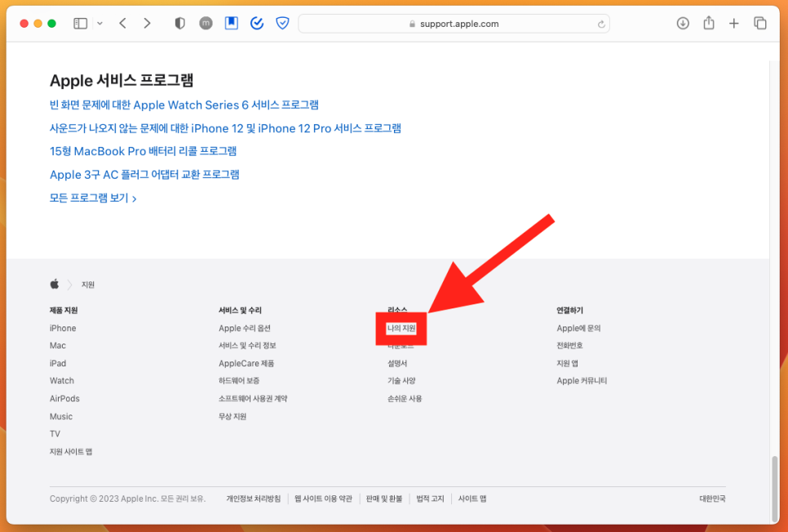This screenshot has height=532, width=788.
Task: Open Apple에 문의 link
Action: click(x=578, y=328)
